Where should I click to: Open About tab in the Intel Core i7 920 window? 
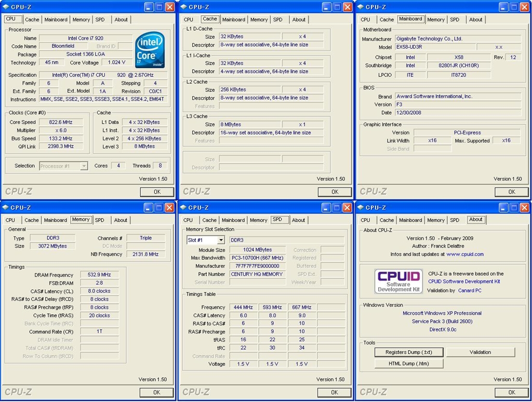click(121, 20)
